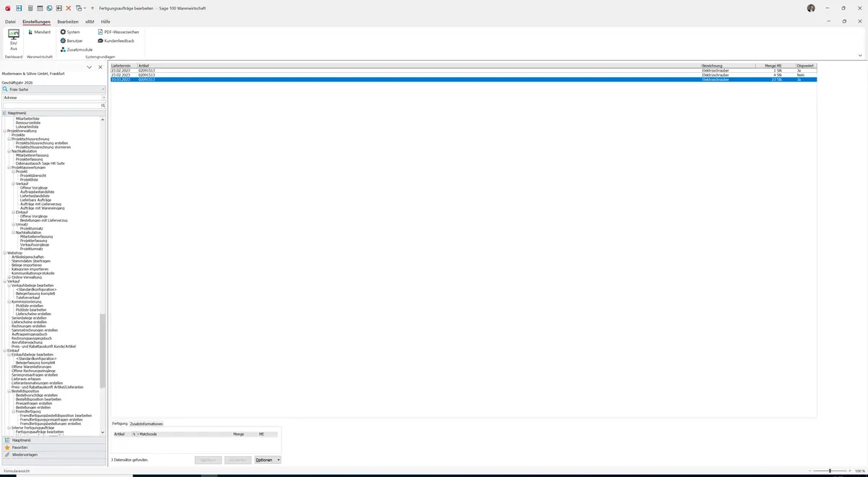
Task: Open Projektübersicht in navigation tree
Action: coord(33,176)
